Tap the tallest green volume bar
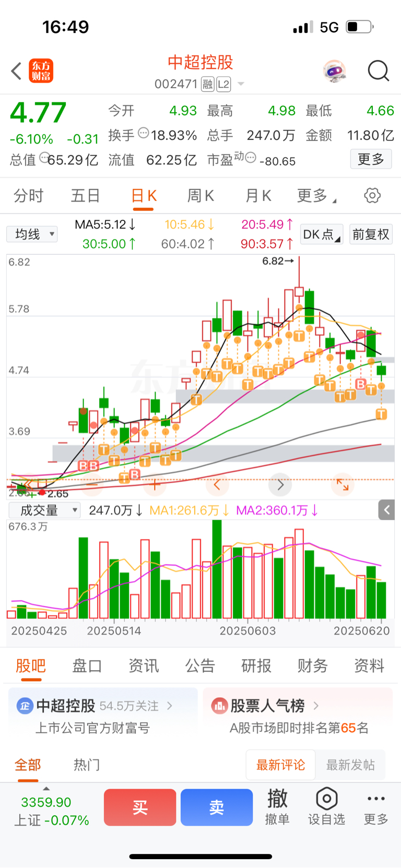 point(217,569)
